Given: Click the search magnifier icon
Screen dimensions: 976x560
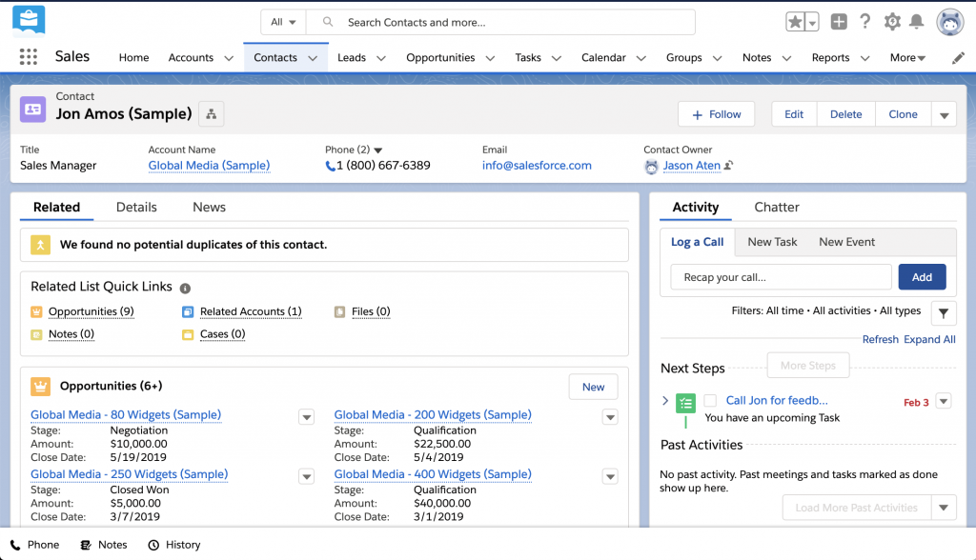Looking at the screenshot, I should coord(328,22).
